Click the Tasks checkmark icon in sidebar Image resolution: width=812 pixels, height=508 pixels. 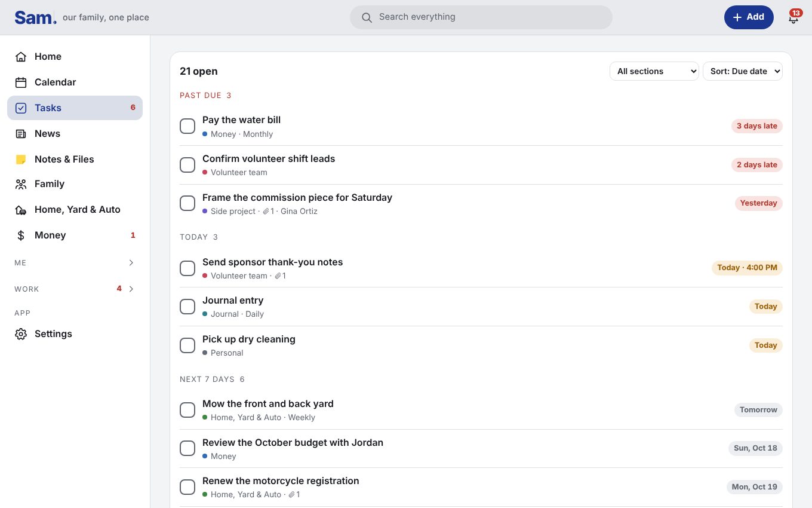click(21, 108)
